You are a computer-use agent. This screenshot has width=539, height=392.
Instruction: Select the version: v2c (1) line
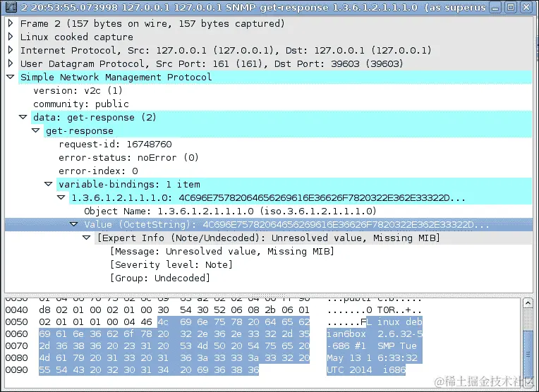(78, 90)
